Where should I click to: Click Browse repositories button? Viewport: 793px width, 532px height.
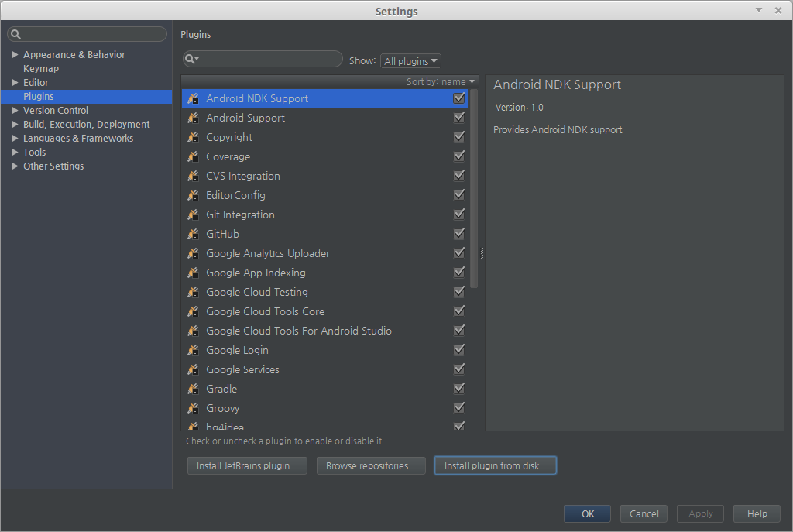coord(371,465)
